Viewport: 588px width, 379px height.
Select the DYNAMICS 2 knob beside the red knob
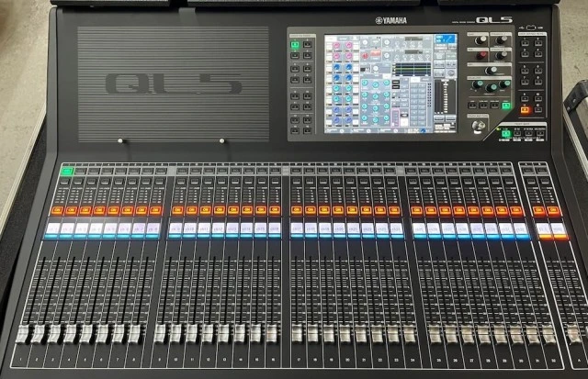point(502,55)
